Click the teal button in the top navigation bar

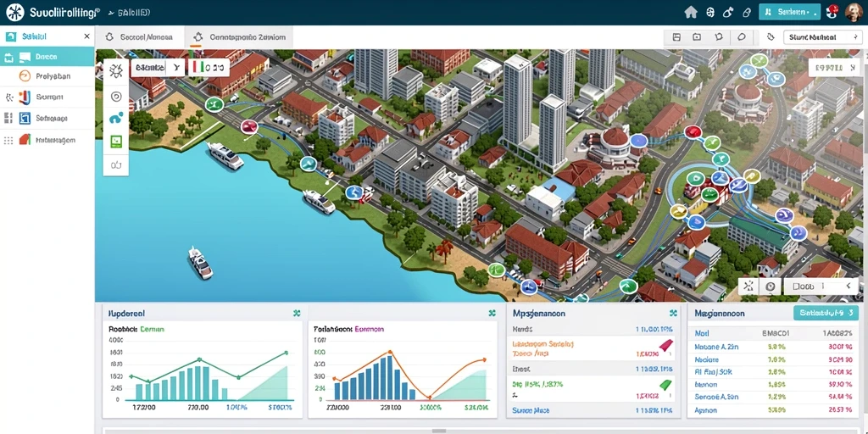789,12
